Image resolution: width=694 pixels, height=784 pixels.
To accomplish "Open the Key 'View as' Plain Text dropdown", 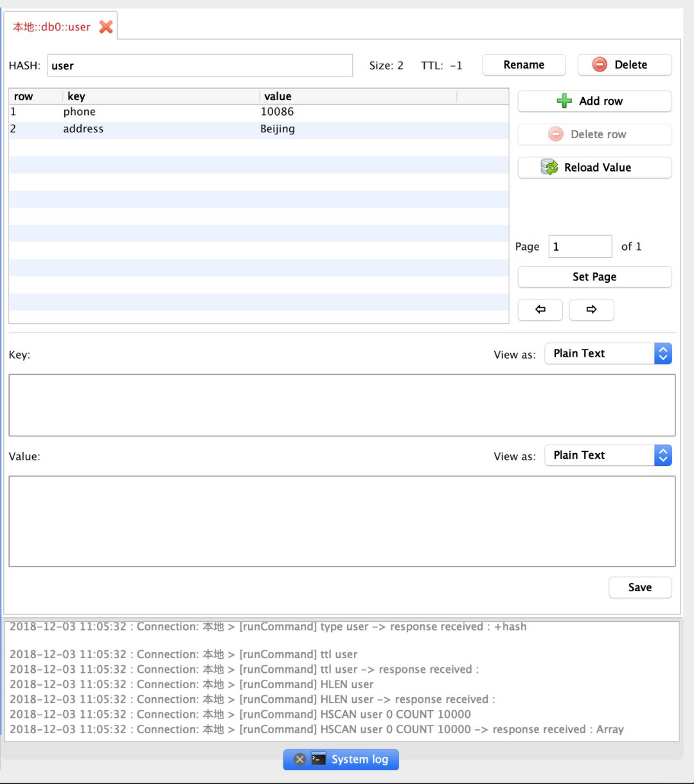I will tap(608, 353).
